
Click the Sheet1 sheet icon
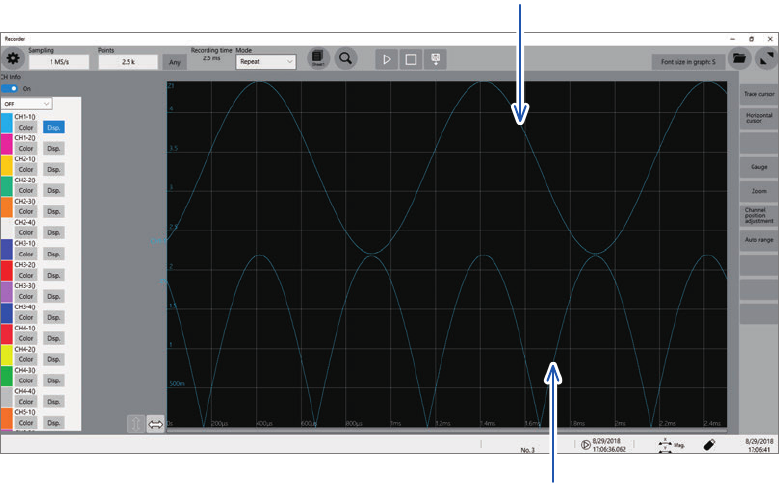[318, 59]
